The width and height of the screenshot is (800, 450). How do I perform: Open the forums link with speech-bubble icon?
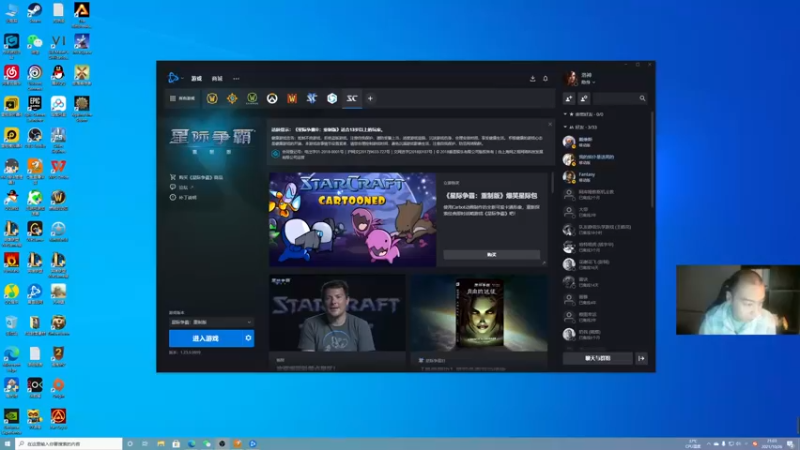point(182,187)
